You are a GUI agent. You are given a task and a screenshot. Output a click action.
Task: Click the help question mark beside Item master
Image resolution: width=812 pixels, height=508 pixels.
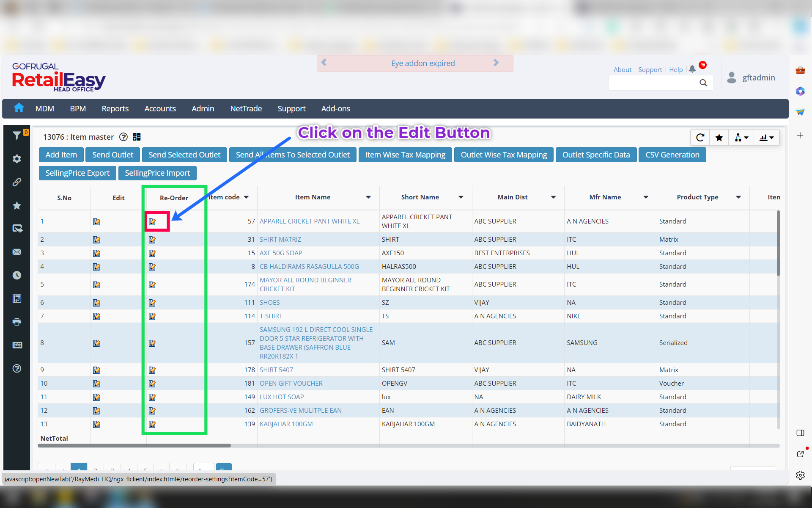pyautogui.click(x=123, y=137)
